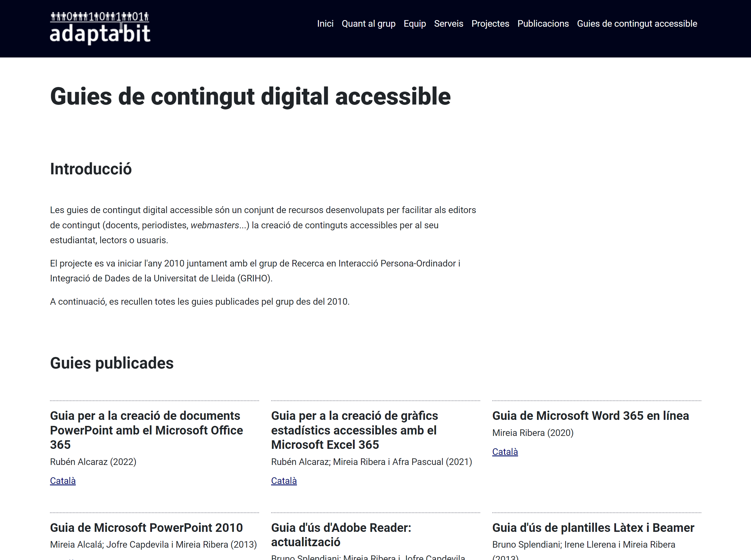The image size is (751, 560).
Task: Open Català version of PowerPoint Office 365 guide
Action: click(63, 480)
